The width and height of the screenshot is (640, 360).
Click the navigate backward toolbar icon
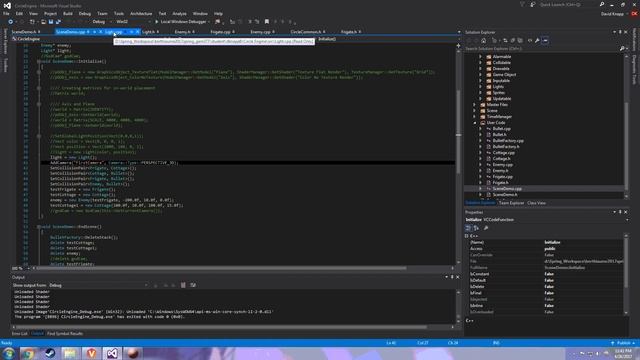[x=11, y=22]
